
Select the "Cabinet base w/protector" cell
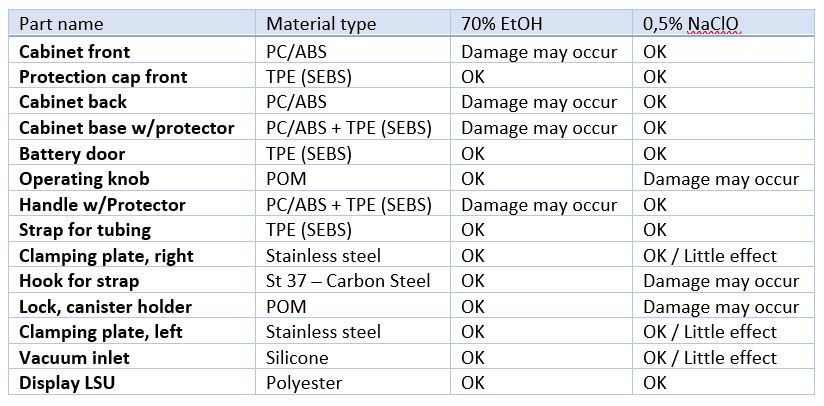127,128
